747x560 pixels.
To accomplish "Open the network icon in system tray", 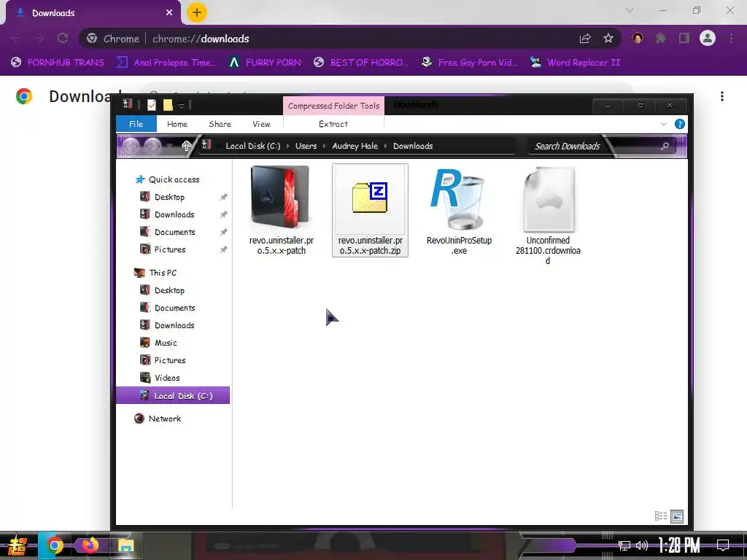I will 624,545.
